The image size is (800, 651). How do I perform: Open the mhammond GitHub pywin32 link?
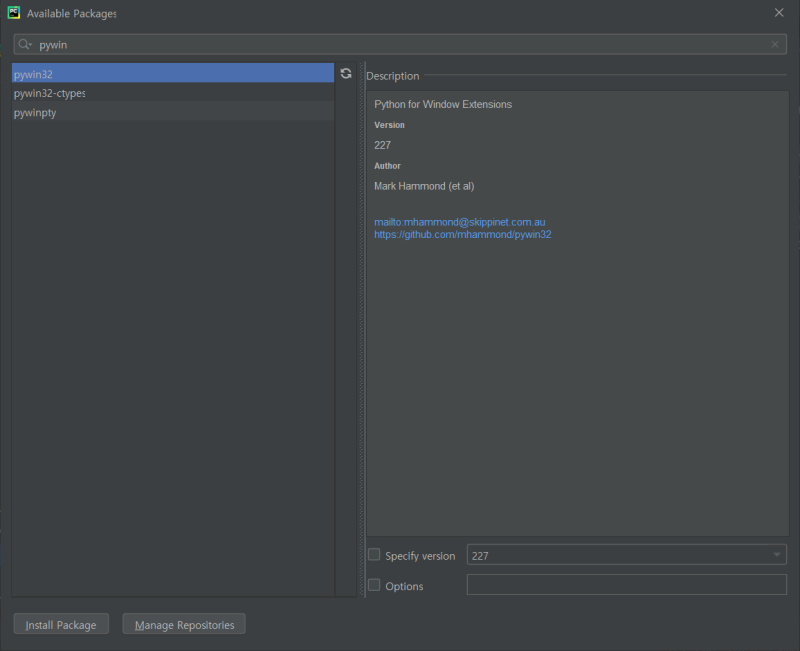pos(463,235)
